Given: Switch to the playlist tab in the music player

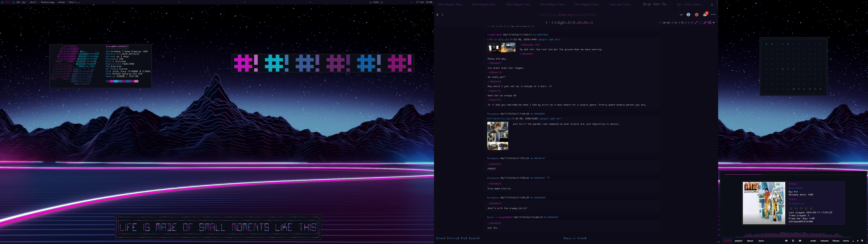Looking at the screenshot, I should [739, 241].
